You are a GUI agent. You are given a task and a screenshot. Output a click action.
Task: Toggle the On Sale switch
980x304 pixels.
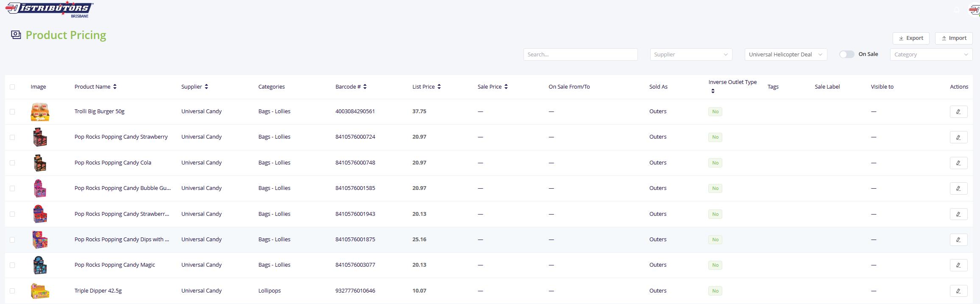846,55
